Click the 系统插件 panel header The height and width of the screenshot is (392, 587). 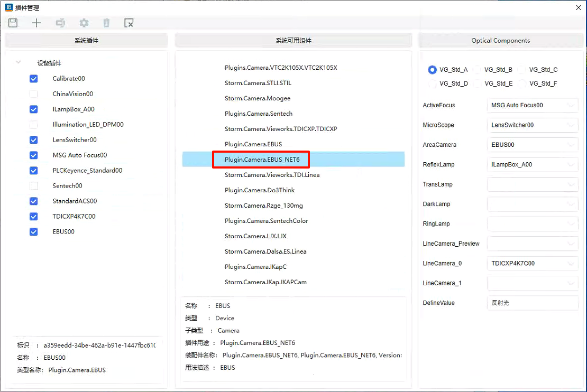click(x=86, y=41)
